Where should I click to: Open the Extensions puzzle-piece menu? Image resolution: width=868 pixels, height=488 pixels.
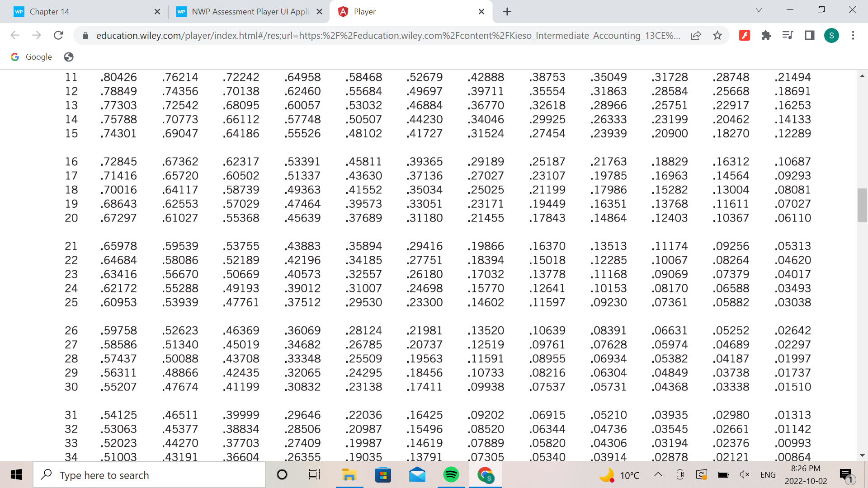click(x=766, y=35)
